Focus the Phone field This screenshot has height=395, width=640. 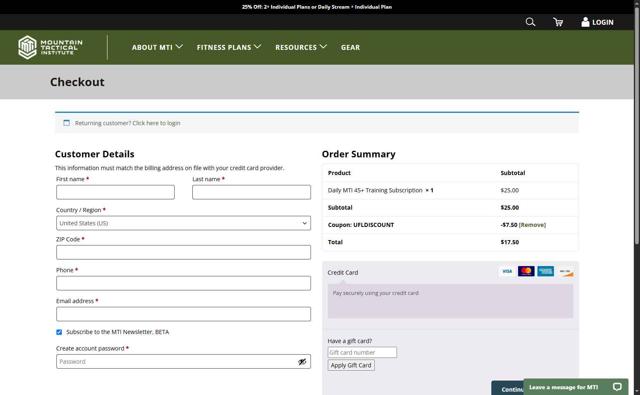point(183,283)
